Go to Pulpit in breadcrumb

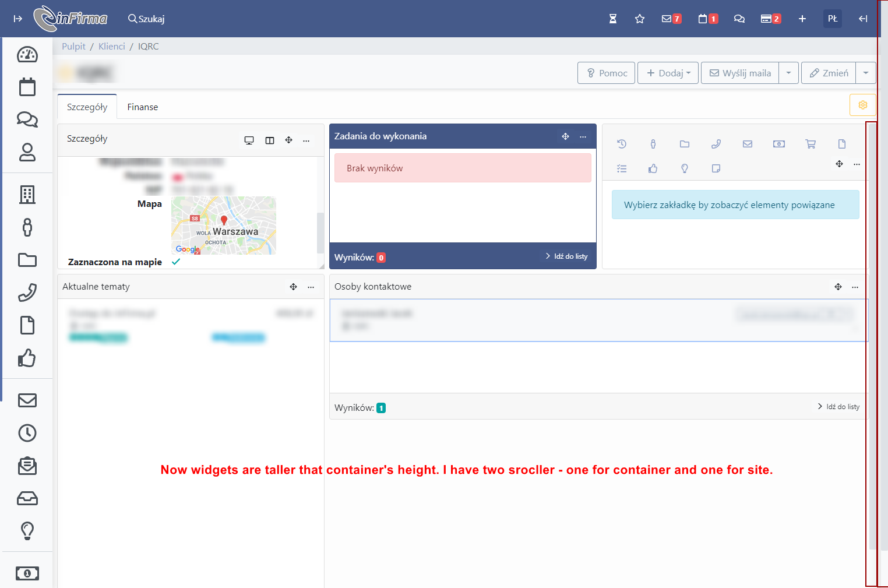tap(73, 46)
